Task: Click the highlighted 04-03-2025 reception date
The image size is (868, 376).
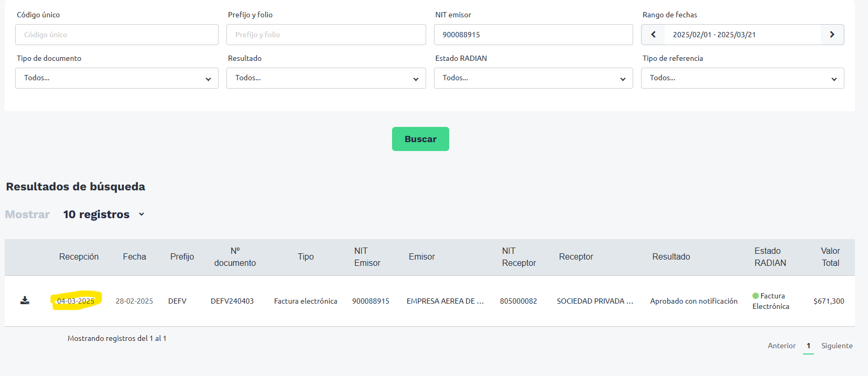Action: 75,301
